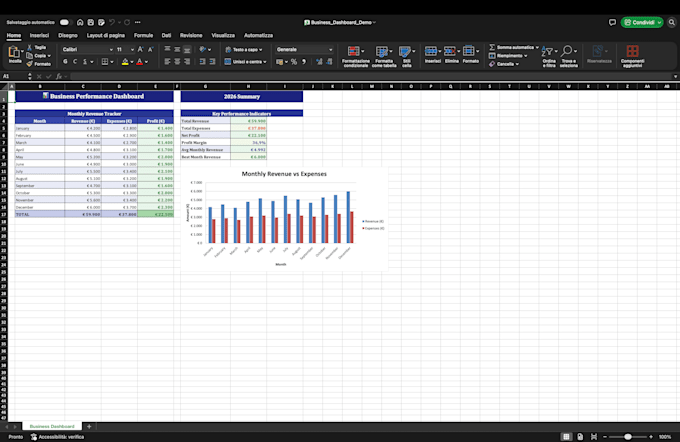Viewport: 680px width, 442px height.
Task: Increase decimal places
Action: [320, 62]
